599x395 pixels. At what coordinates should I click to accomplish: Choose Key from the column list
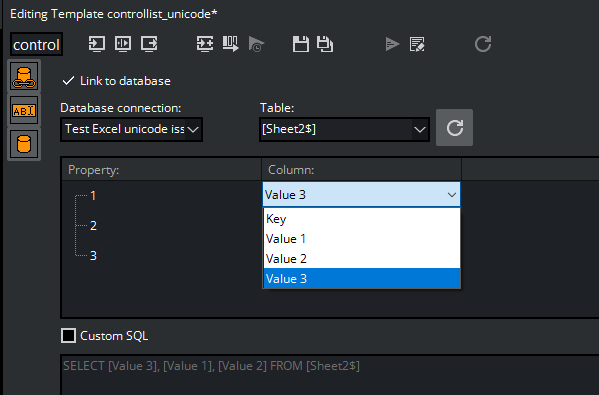362,219
